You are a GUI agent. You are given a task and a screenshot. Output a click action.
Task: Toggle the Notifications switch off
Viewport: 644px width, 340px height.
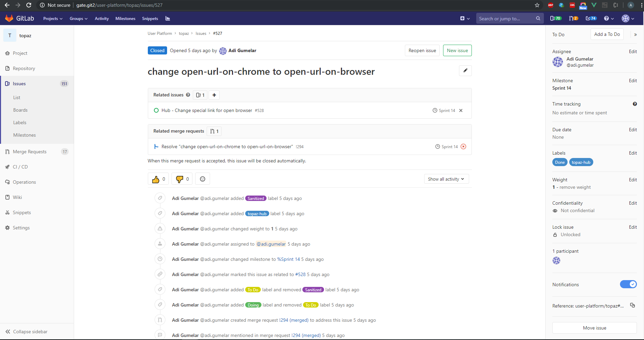pos(628,285)
